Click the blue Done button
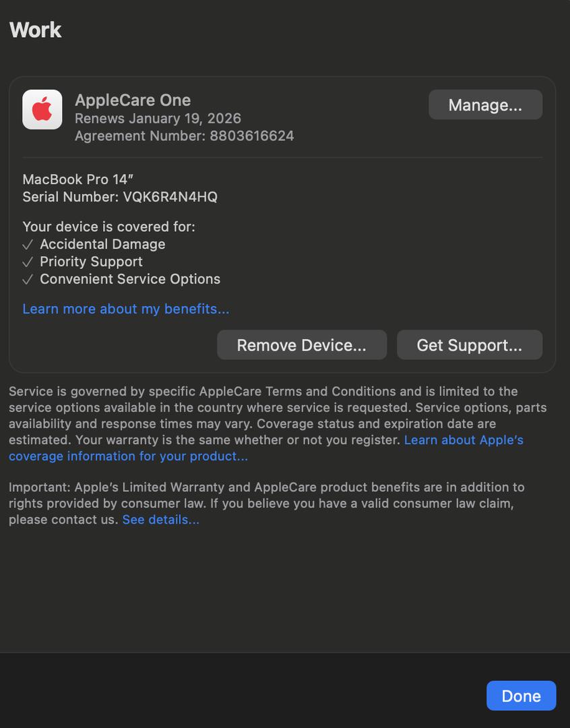 [x=521, y=696]
